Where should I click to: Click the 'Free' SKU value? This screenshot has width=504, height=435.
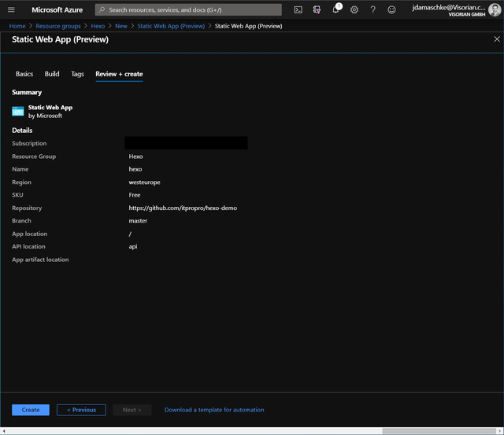tap(135, 195)
